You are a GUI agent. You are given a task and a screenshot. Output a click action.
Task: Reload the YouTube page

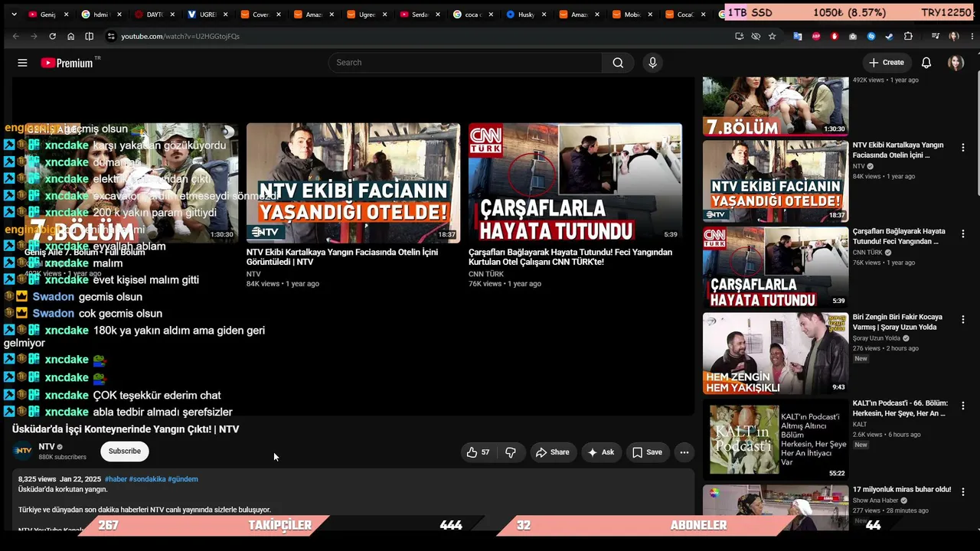click(x=52, y=36)
